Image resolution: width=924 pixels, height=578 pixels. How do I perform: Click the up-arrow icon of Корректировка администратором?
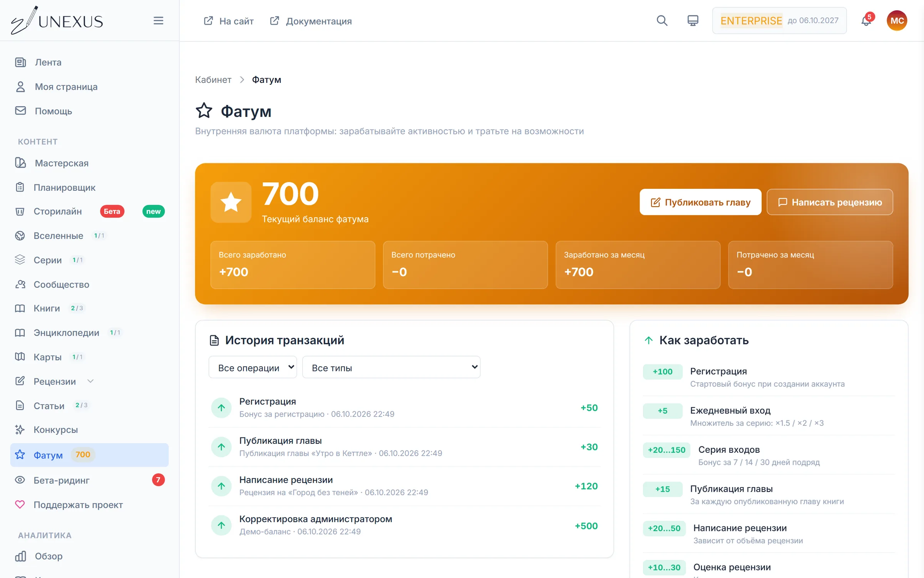click(x=221, y=525)
